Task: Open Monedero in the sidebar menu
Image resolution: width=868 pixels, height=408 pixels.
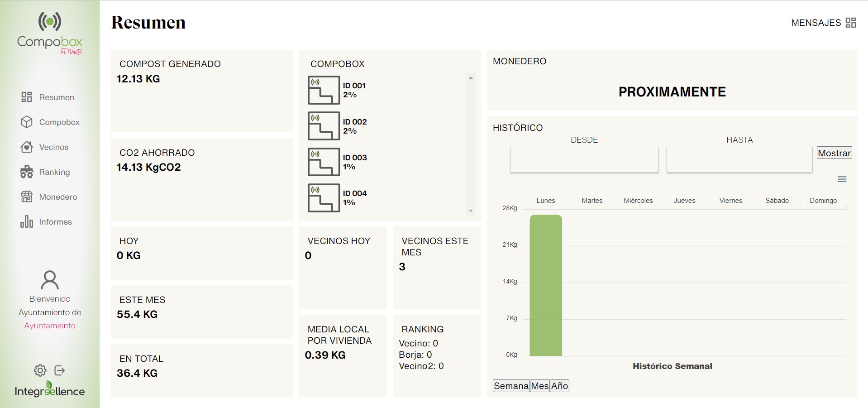Action: click(x=57, y=197)
